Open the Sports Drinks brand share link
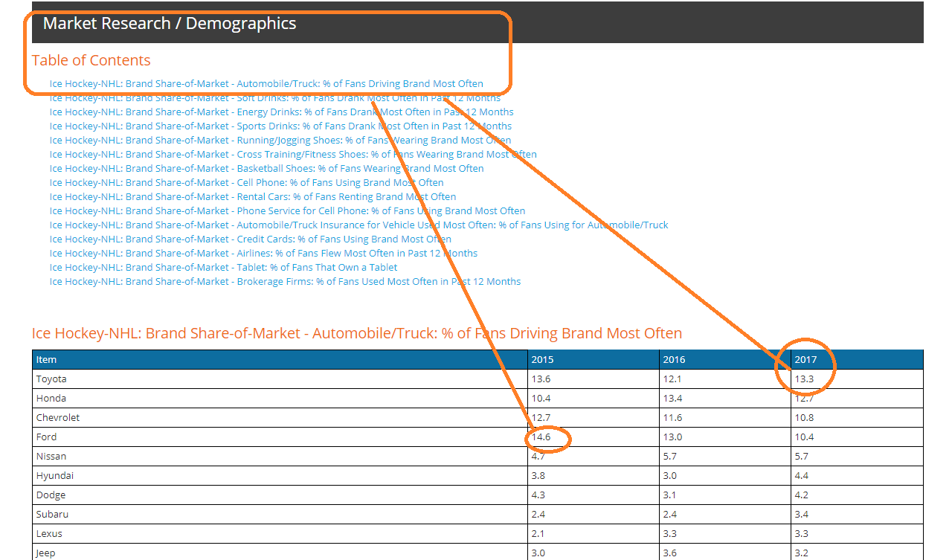952x560 pixels. tap(280, 126)
